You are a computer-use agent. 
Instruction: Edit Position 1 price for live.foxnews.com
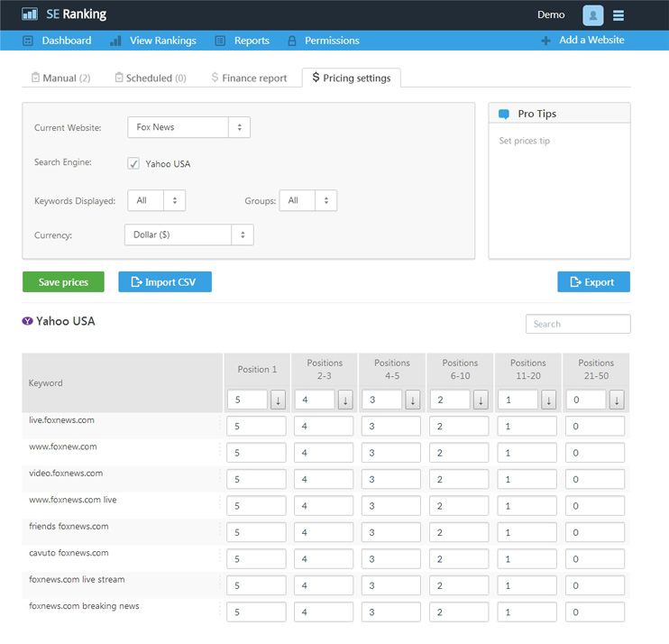[256, 427]
